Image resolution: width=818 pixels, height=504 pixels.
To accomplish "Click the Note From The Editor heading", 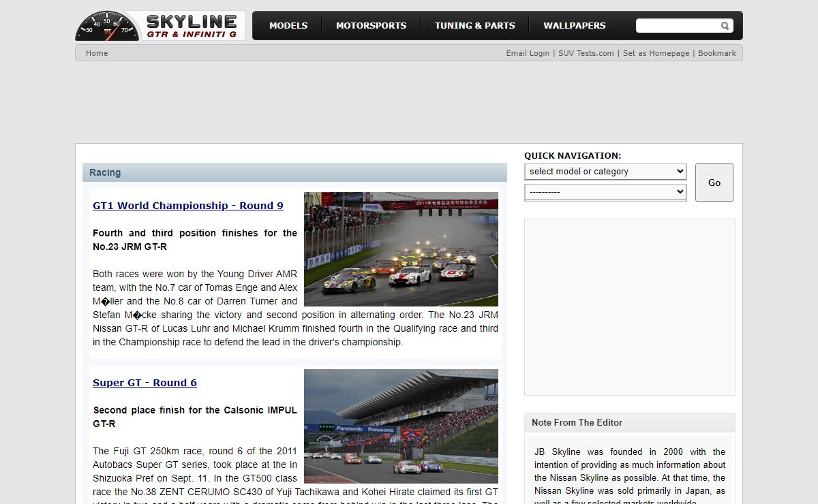I will [577, 422].
